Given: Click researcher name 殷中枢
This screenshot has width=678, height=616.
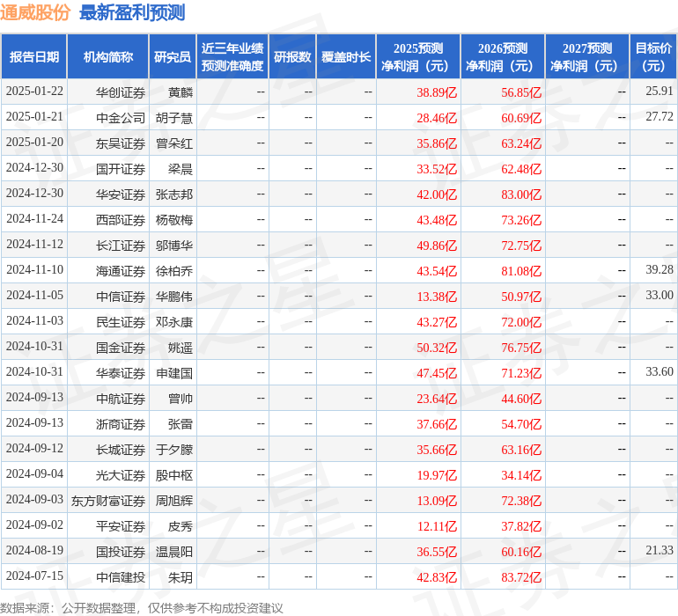Looking at the screenshot, I should [174, 475].
